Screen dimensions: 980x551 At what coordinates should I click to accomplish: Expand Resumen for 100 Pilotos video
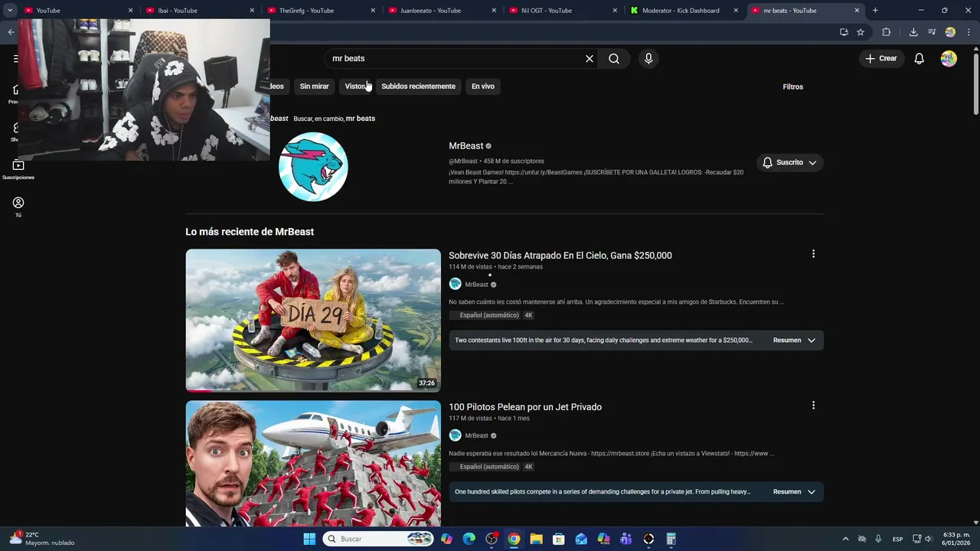click(794, 491)
